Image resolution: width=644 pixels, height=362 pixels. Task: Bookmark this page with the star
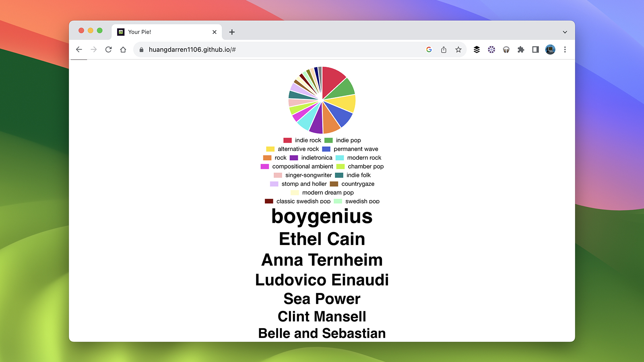click(458, 49)
